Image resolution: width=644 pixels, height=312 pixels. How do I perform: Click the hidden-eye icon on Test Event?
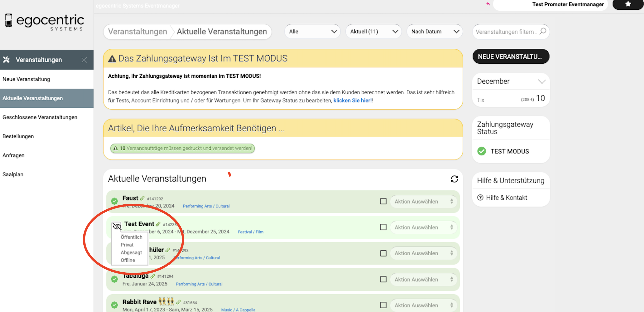(x=117, y=226)
